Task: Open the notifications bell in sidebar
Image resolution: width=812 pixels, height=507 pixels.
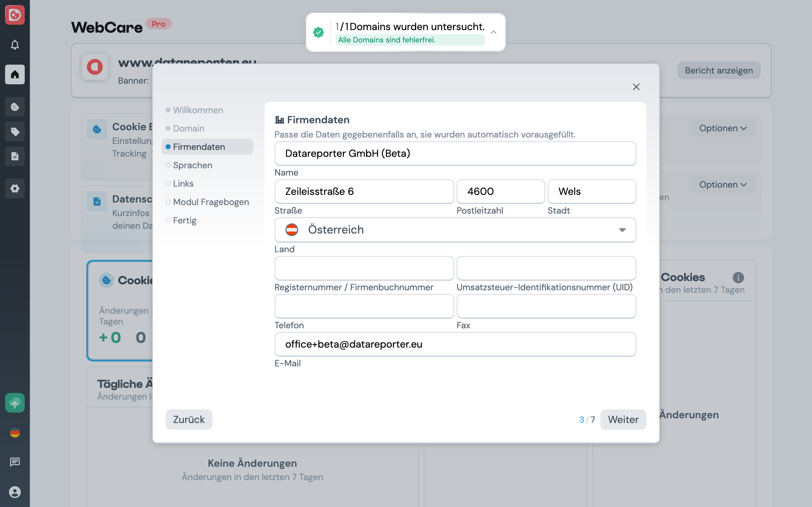Action: [15, 45]
